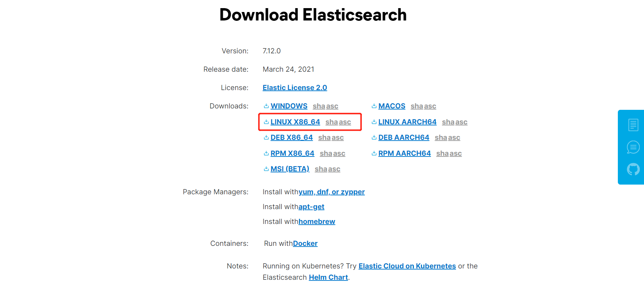Open yum, dnf, or zypper instructions
The image size is (644, 284).
[332, 192]
